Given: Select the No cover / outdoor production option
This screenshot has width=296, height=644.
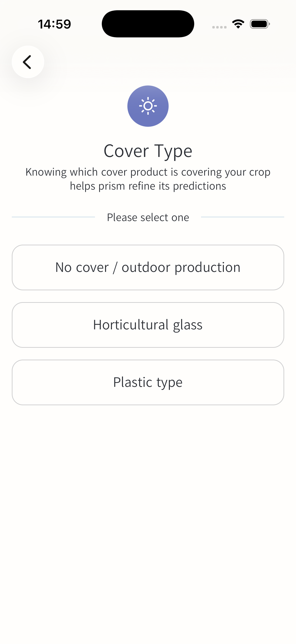Looking at the screenshot, I should click(x=148, y=267).
